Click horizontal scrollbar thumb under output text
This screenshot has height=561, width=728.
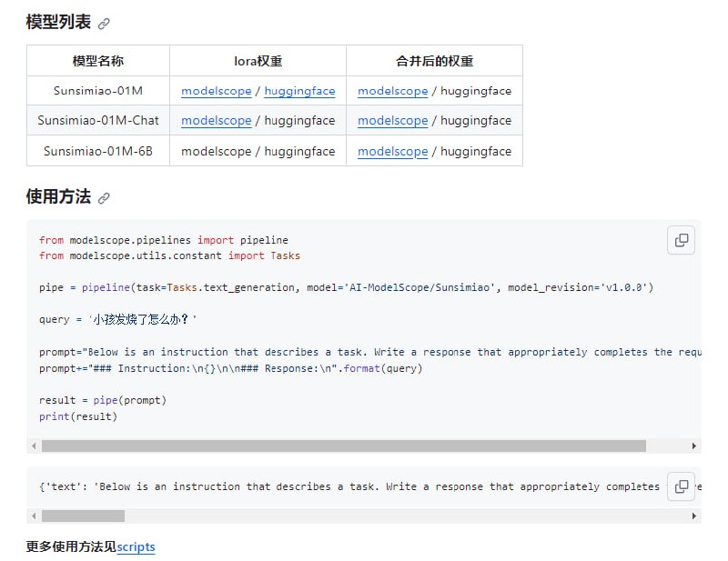[83, 516]
